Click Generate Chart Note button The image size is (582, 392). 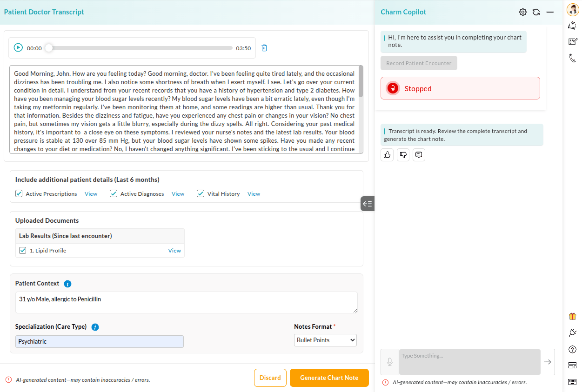pyautogui.click(x=329, y=378)
